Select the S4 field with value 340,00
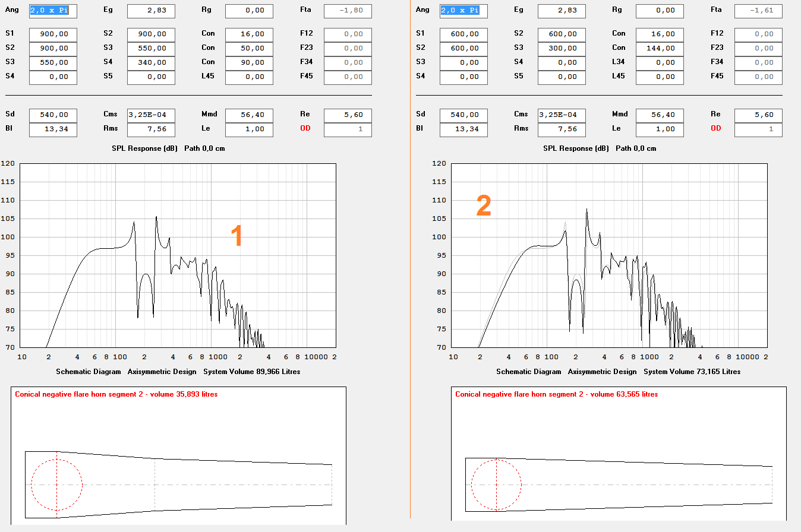Screen dimensions: 801x532 [151, 63]
